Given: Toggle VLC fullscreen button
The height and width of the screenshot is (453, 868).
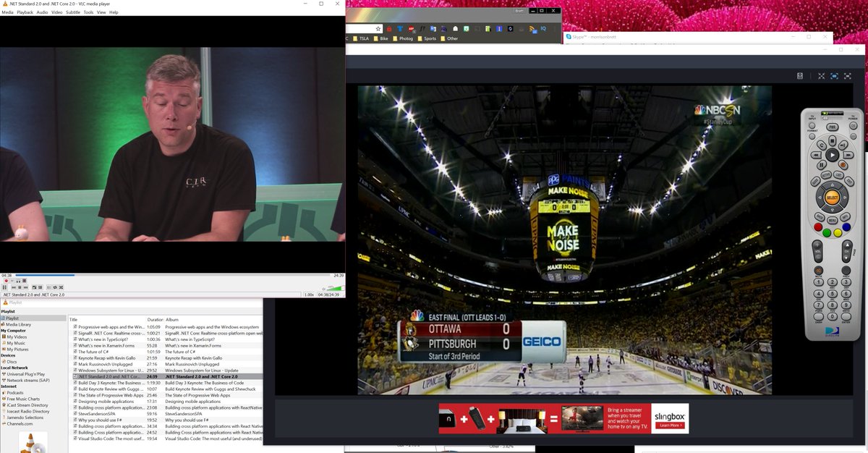Looking at the screenshot, I should click(34, 287).
